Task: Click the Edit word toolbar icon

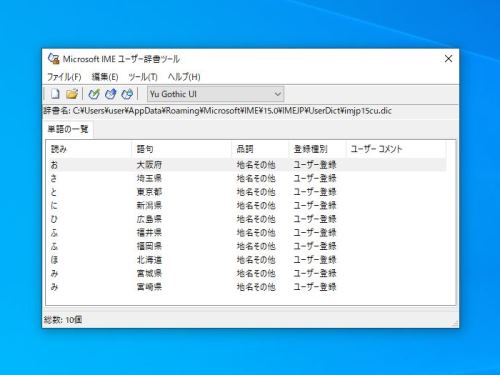Action: tap(111, 94)
